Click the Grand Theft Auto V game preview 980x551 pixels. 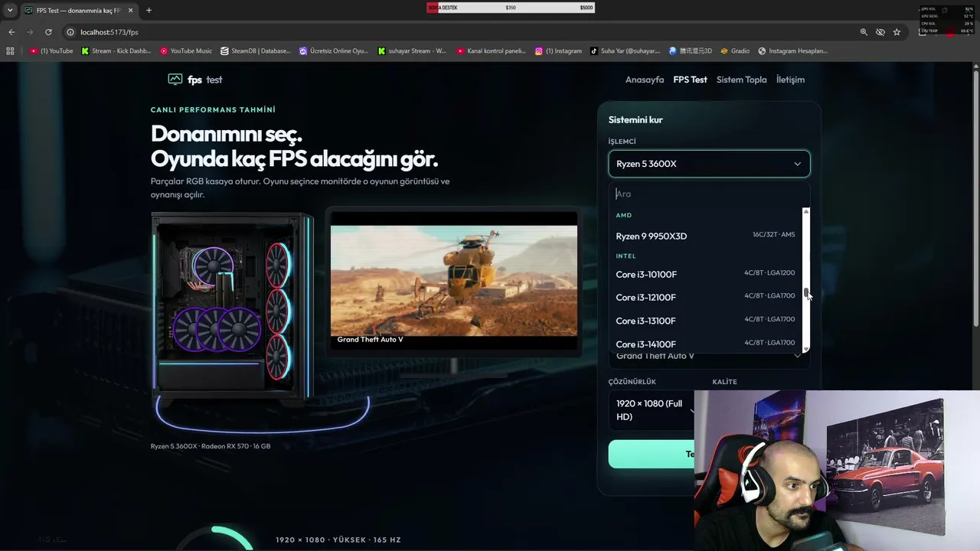(x=454, y=279)
